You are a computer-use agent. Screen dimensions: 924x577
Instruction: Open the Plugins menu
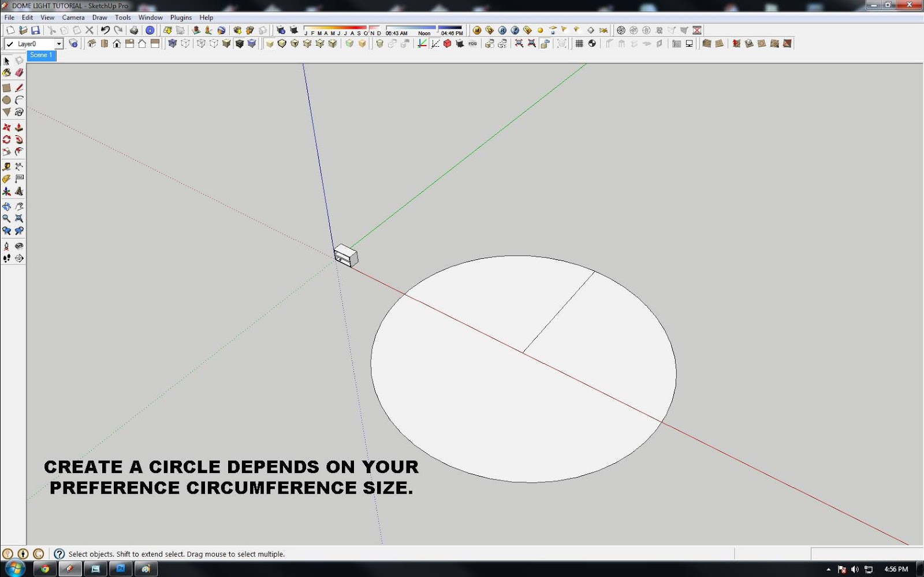181,17
